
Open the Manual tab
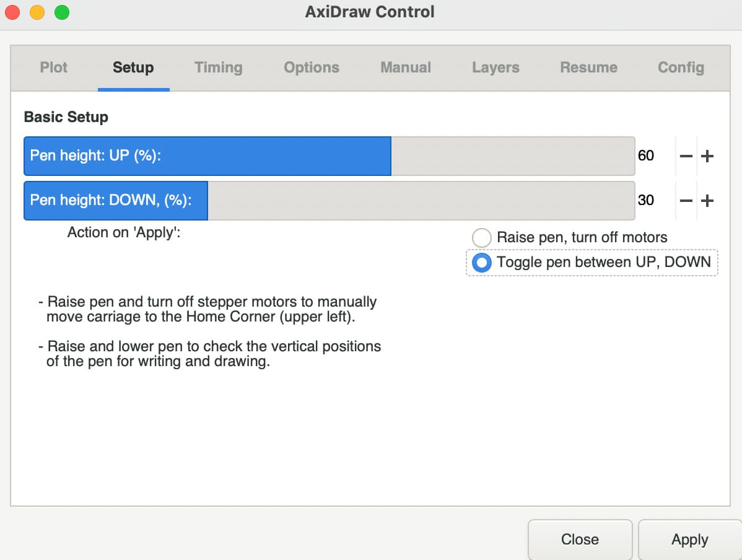tap(406, 68)
